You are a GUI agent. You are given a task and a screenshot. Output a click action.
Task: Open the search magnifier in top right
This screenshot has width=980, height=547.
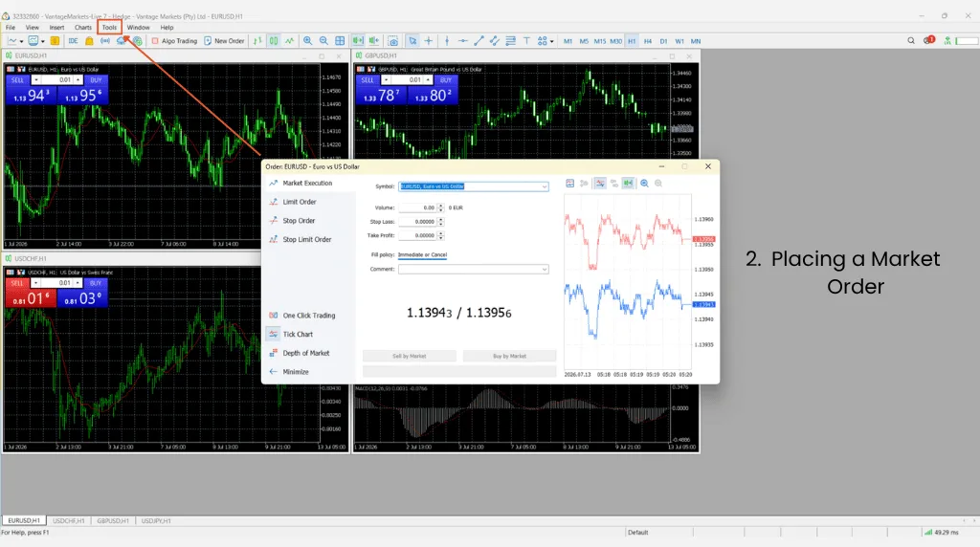(911, 40)
